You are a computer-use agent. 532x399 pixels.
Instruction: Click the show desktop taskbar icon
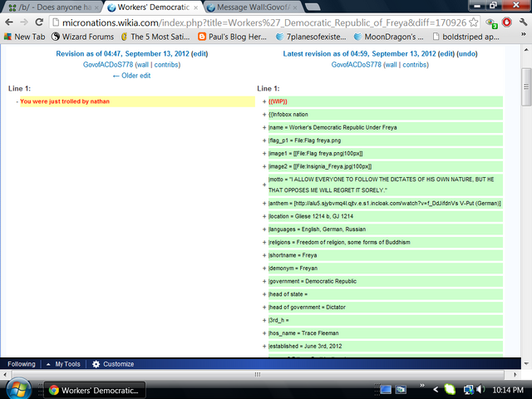(386, 390)
